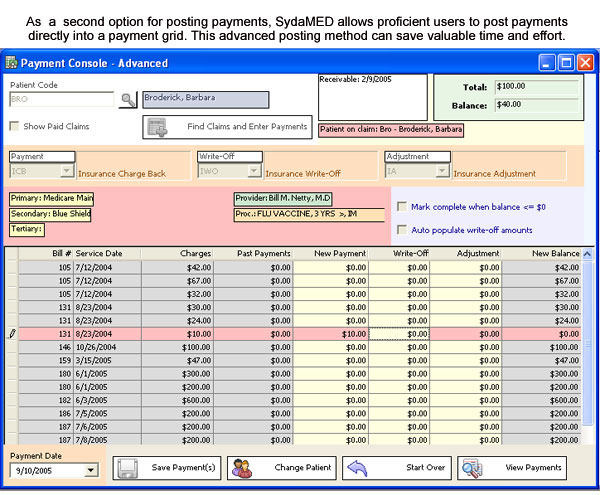Click the pencil edit marker on row 131
The height and width of the screenshot is (495, 600).
click(12, 333)
